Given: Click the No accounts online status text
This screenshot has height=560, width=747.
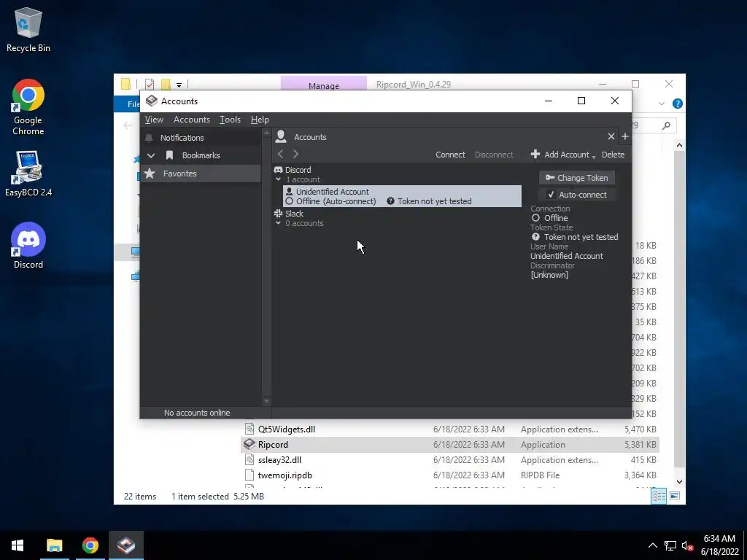Looking at the screenshot, I should pyautogui.click(x=197, y=413).
